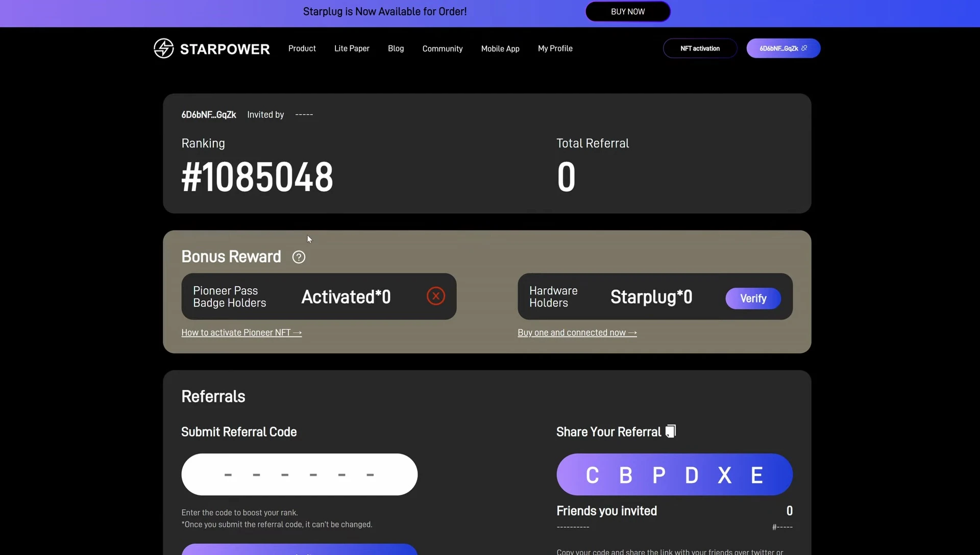Go to the Blog page
The height and width of the screenshot is (555, 980).
pos(396,48)
